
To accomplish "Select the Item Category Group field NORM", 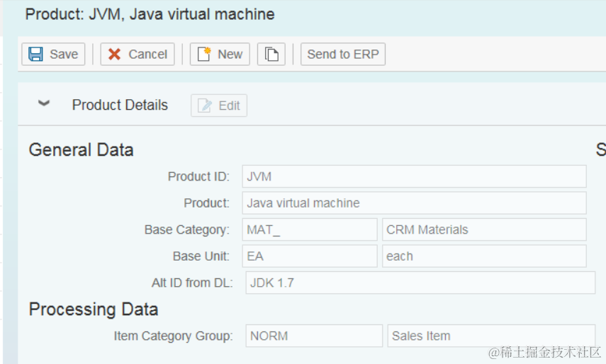I will pyautogui.click(x=314, y=336).
